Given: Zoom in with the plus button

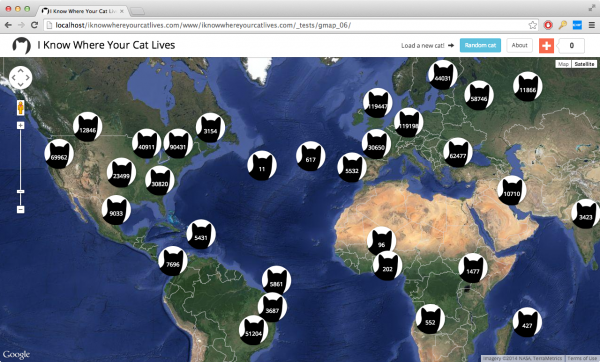Looking at the screenshot, I should point(20,126).
